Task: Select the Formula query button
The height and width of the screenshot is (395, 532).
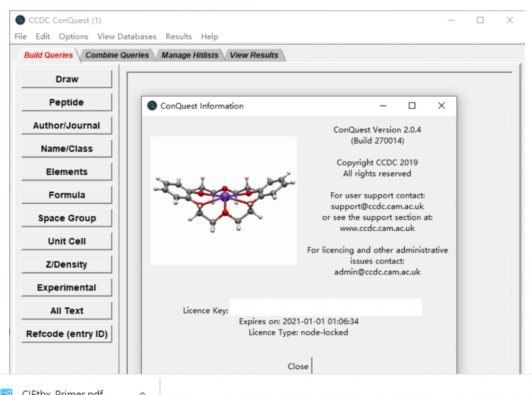Action: point(67,195)
